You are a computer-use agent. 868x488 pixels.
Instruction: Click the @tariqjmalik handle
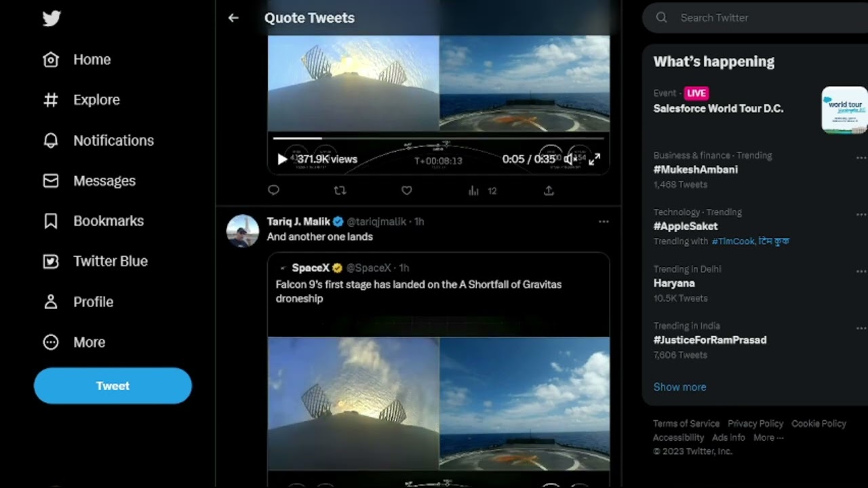click(378, 222)
